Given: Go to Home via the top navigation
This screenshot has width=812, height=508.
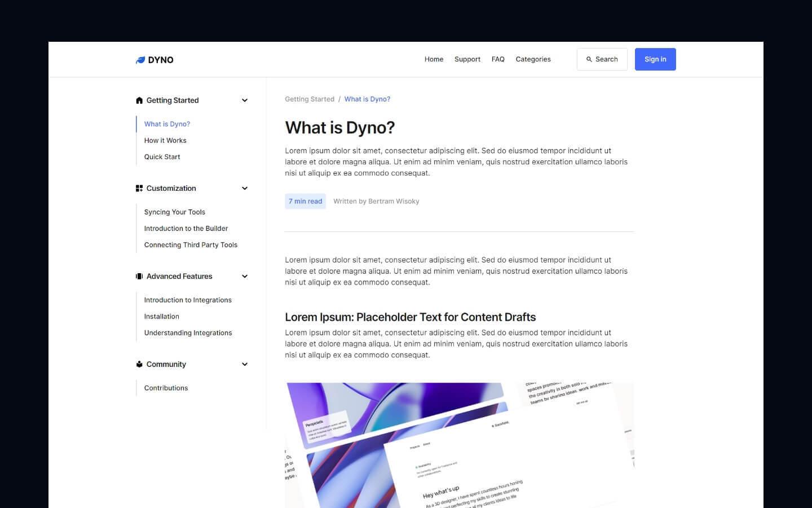Looking at the screenshot, I should coord(434,59).
